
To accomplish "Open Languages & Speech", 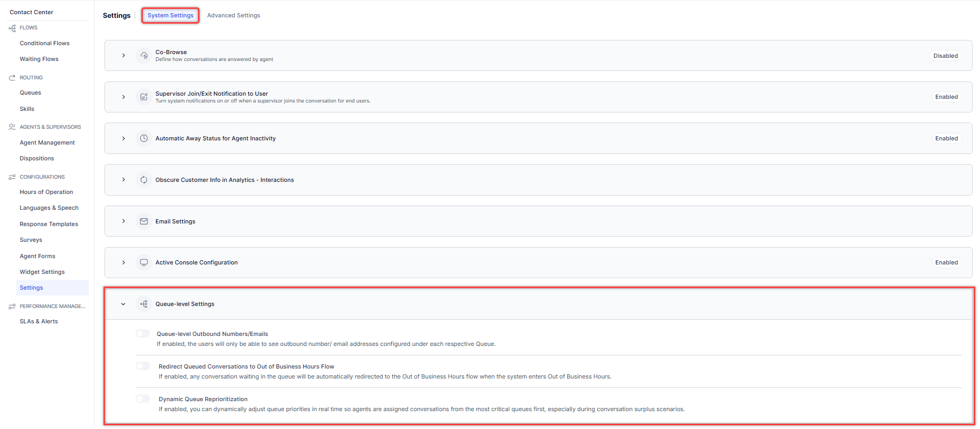I will 49,208.
